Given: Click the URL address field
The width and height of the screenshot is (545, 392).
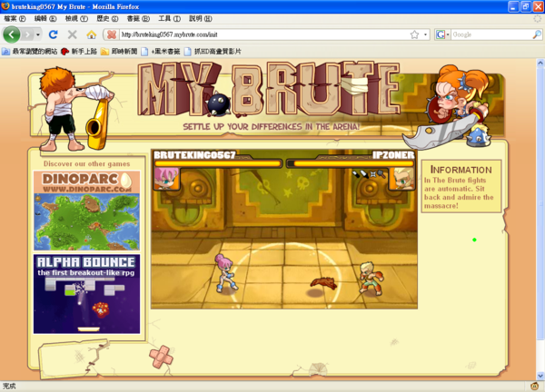Looking at the screenshot, I should (264, 34).
